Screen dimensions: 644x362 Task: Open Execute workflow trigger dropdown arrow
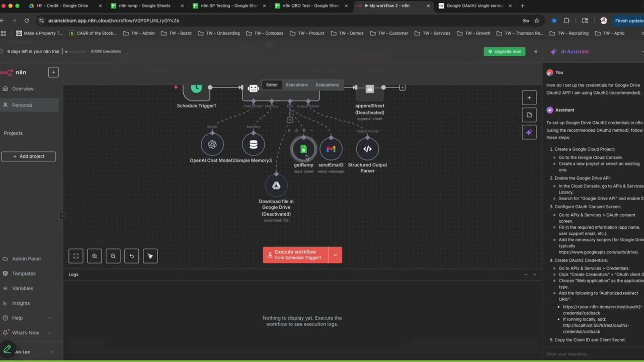click(x=335, y=255)
